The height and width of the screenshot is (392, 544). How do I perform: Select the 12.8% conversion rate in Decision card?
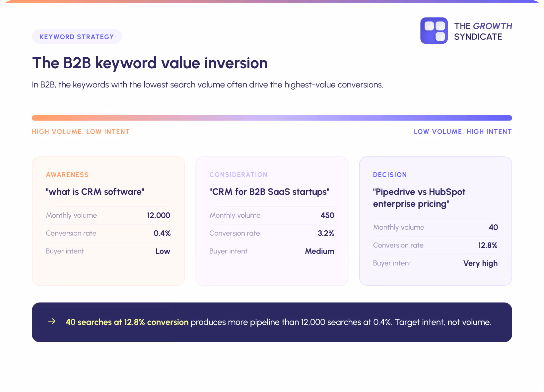coord(488,245)
